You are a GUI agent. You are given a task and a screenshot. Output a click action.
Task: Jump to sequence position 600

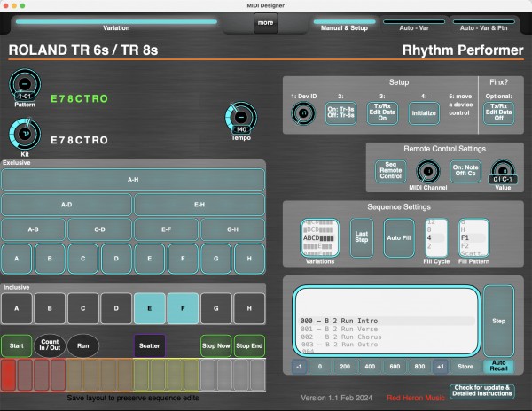(x=395, y=367)
